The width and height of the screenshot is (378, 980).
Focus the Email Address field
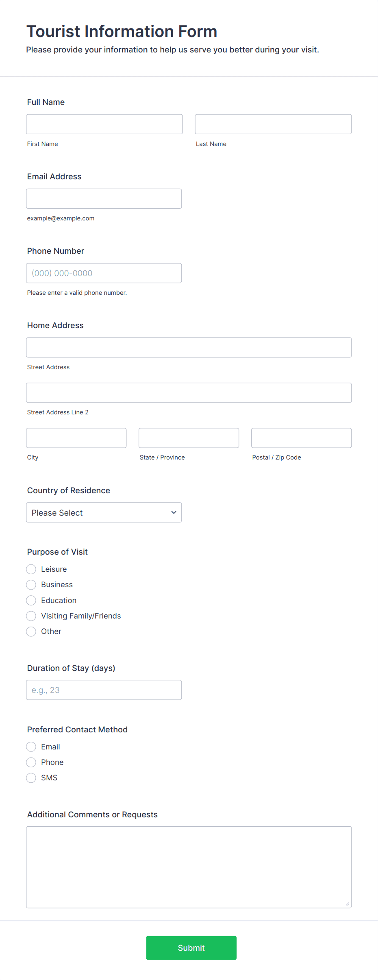click(104, 198)
